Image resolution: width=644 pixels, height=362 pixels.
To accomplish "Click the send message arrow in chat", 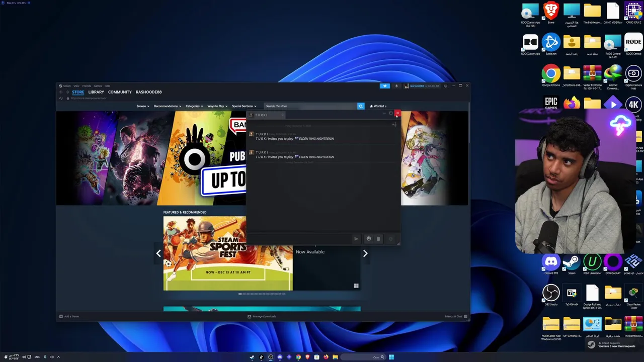I will (356, 239).
